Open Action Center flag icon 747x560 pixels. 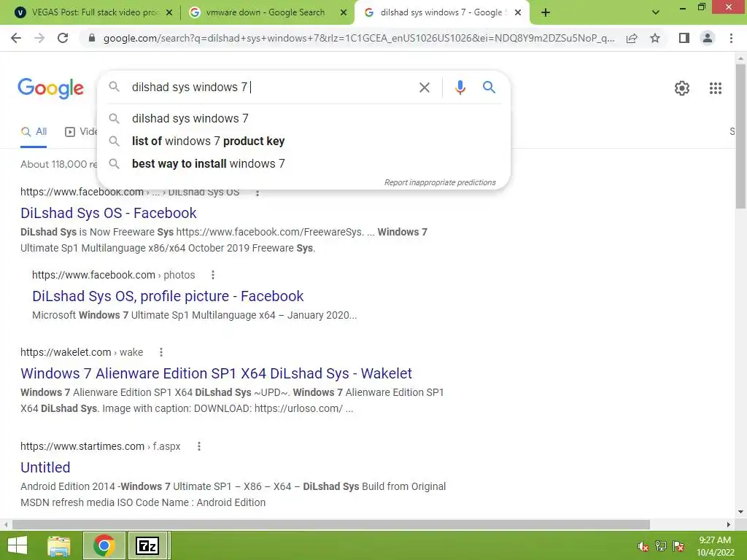point(678,546)
